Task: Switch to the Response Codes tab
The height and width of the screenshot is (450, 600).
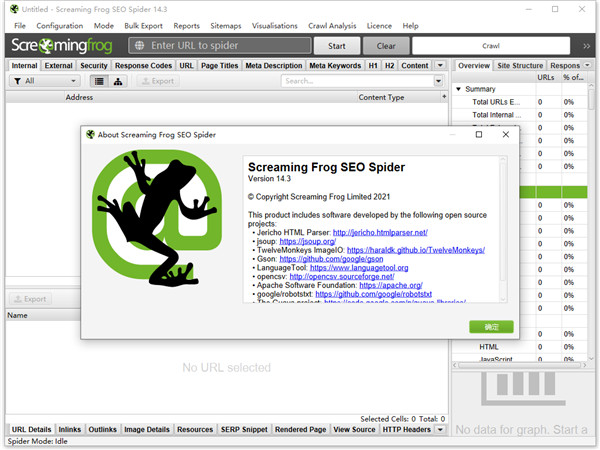Action: [143, 65]
